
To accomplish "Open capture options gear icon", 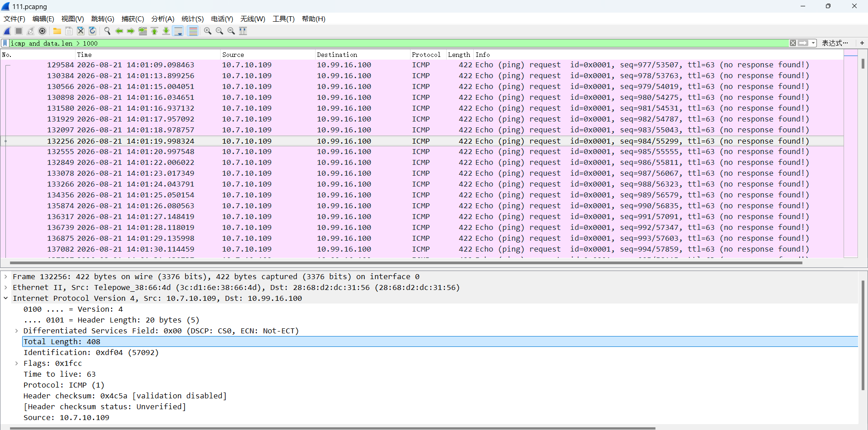I will point(42,31).
